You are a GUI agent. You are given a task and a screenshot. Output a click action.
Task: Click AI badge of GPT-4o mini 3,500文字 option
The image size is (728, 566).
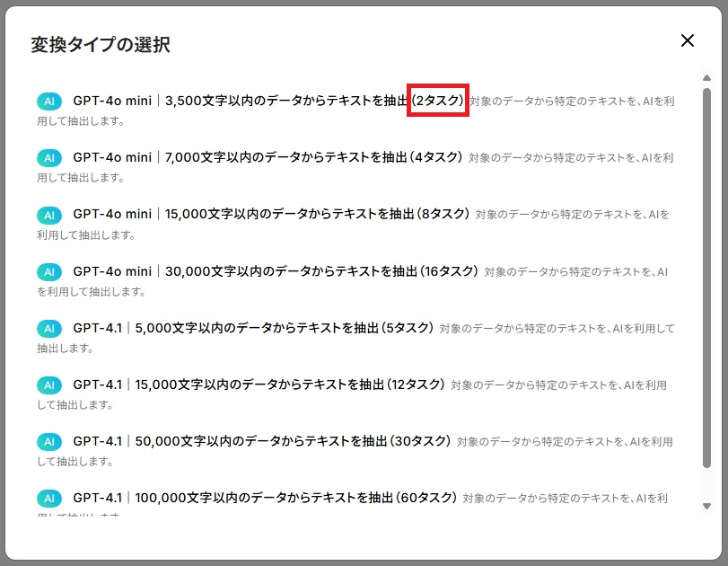click(49, 102)
